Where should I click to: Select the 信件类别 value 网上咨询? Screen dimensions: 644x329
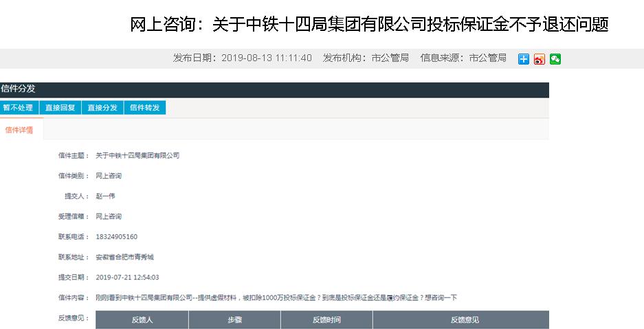pyautogui.click(x=109, y=176)
